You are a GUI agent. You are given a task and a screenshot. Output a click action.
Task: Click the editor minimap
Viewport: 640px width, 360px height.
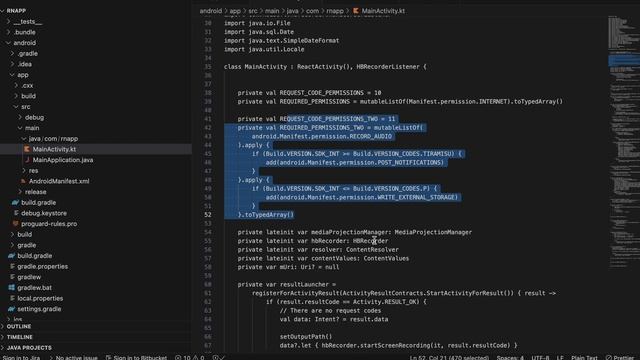(x=623, y=143)
